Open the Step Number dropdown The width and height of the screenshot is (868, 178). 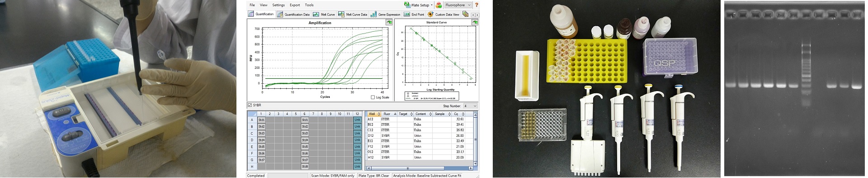[x=470, y=106]
